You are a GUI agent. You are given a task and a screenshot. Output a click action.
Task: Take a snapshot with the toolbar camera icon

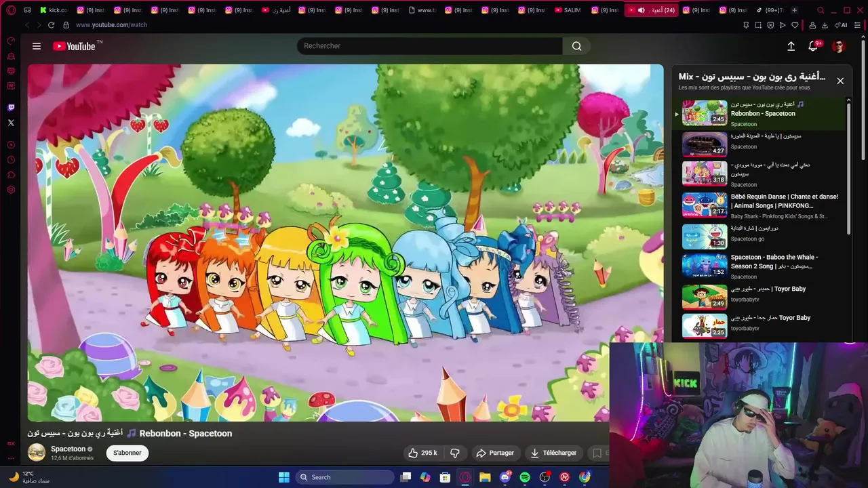(758, 25)
